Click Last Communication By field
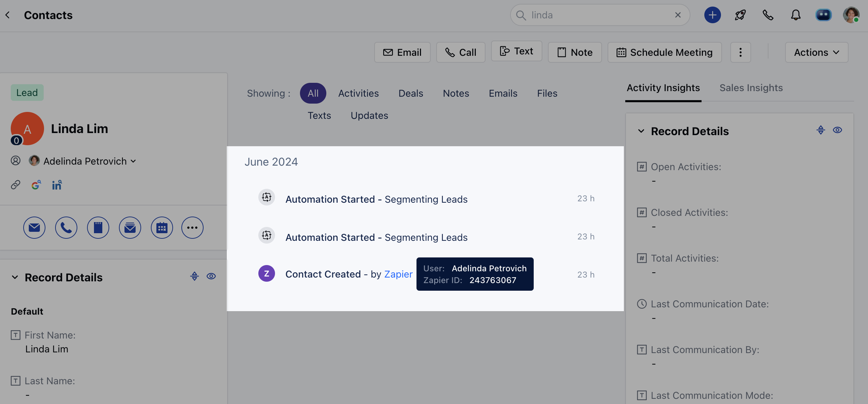 pos(705,350)
